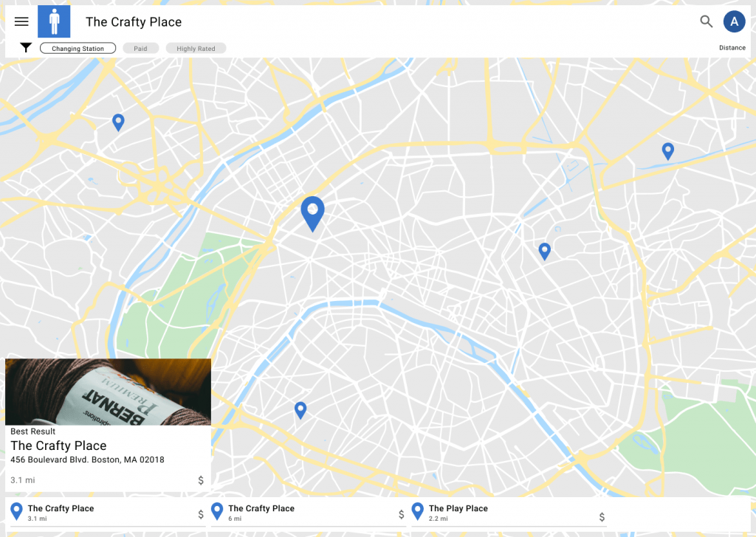Select The Crafty Place 6 mi result
This screenshot has height=537, width=756.
click(x=306, y=513)
